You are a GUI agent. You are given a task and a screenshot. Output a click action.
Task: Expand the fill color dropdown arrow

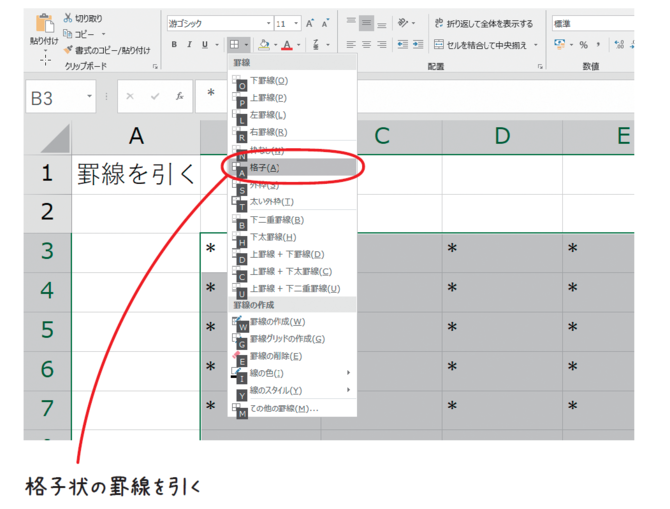coord(276,44)
